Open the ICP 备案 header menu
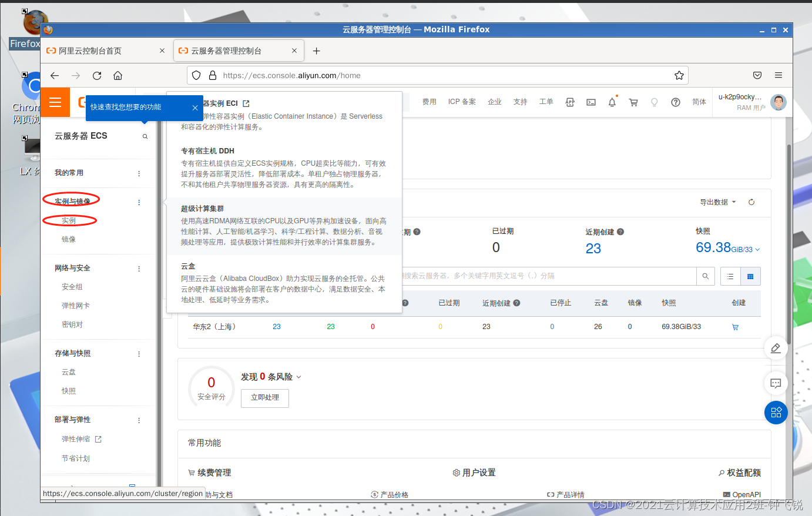Screen dimensions: 812x516 pyautogui.click(x=462, y=102)
